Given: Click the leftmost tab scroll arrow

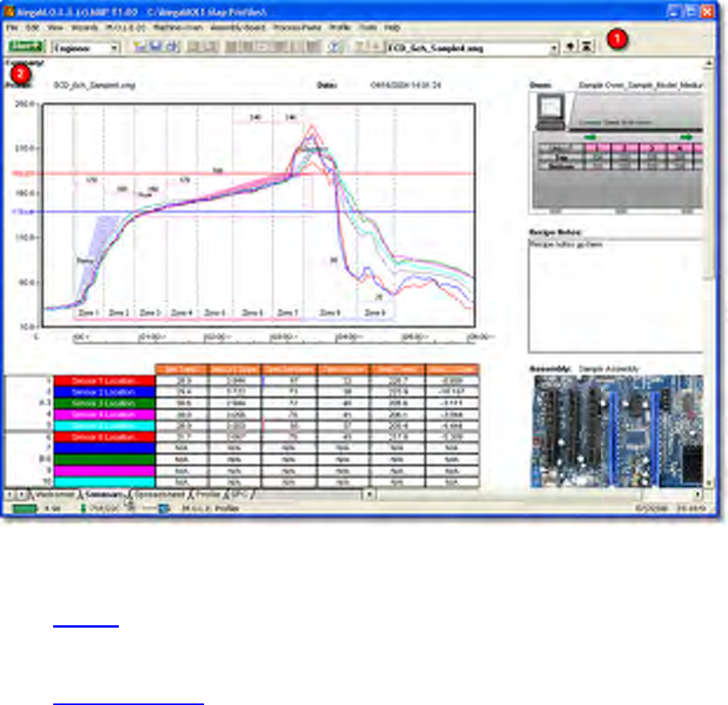Looking at the screenshot, I should pyautogui.click(x=9, y=495).
